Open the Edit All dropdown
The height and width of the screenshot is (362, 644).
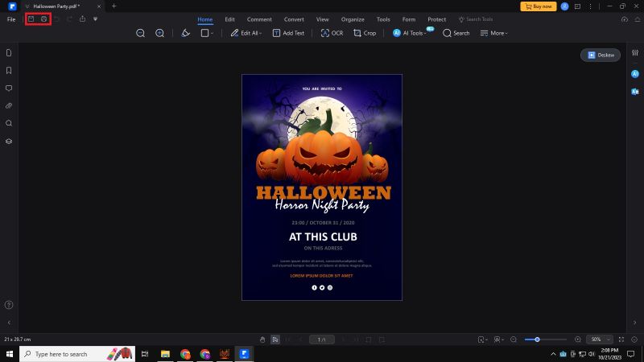click(246, 33)
